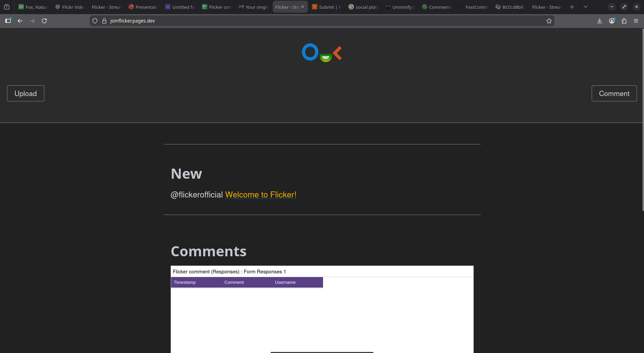The width and height of the screenshot is (644, 353).
Task: Click the Flicker logo at page top
Action: click(x=322, y=53)
